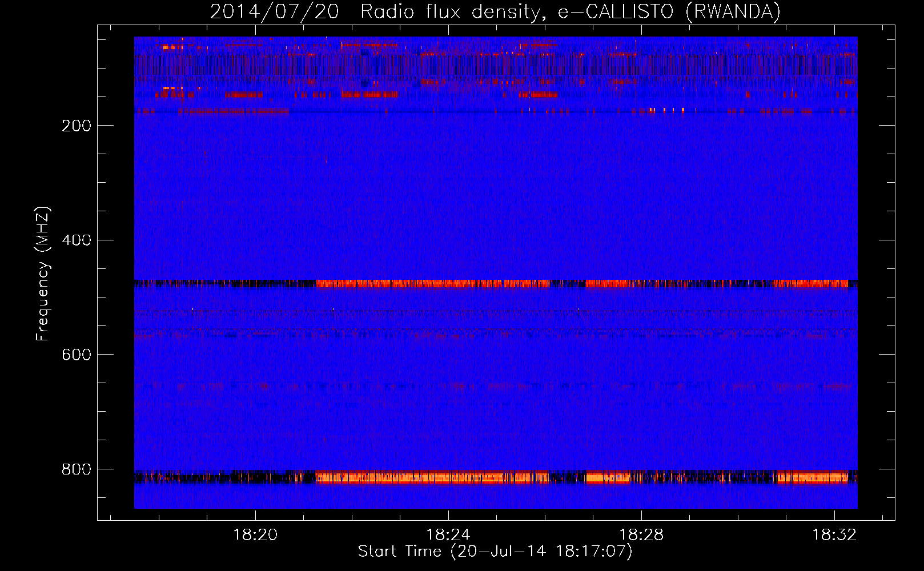Click the Start Time axis label

point(495,552)
